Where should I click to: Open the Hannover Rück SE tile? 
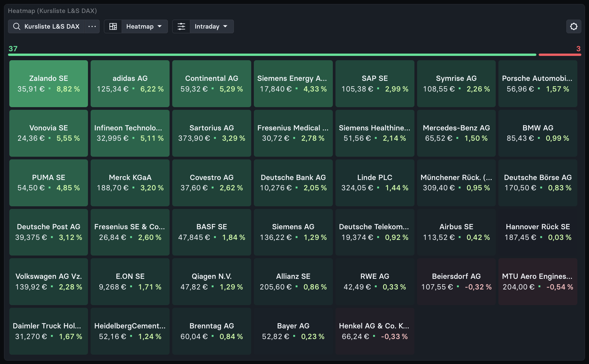pyautogui.click(x=538, y=232)
